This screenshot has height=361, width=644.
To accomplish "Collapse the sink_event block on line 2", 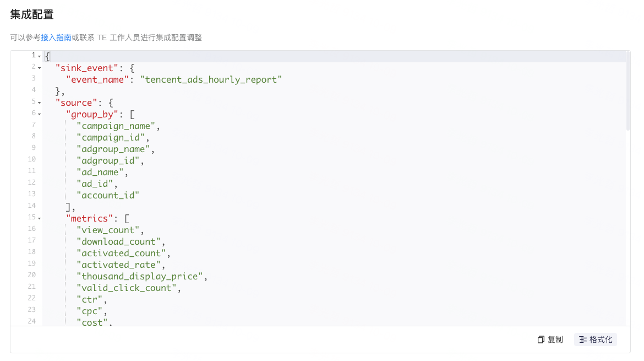I will pos(40,68).
